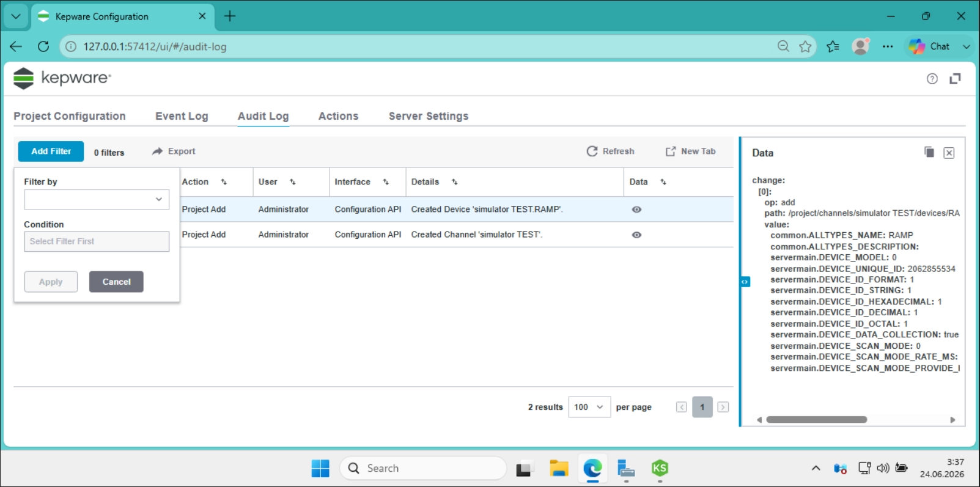Close the Kepware Configuration browser tab
Viewport: 980px width, 487px height.
202,16
